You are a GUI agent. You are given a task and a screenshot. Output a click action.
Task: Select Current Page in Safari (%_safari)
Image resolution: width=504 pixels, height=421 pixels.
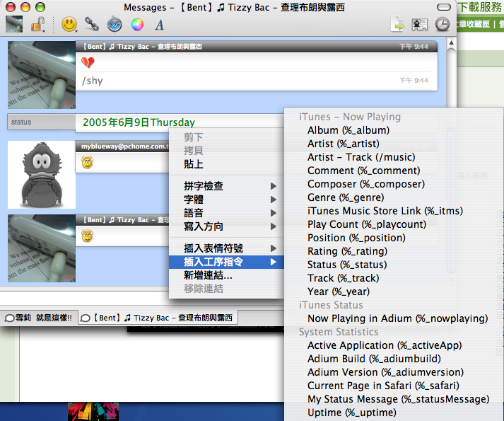[x=394, y=386]
